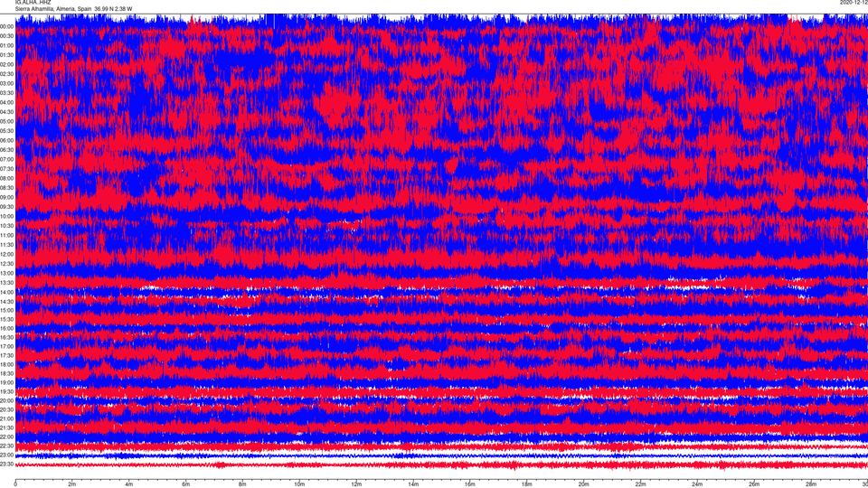Click the 22:00 time row label
This screenshot has height=488, width=868.
click(6, 437)
